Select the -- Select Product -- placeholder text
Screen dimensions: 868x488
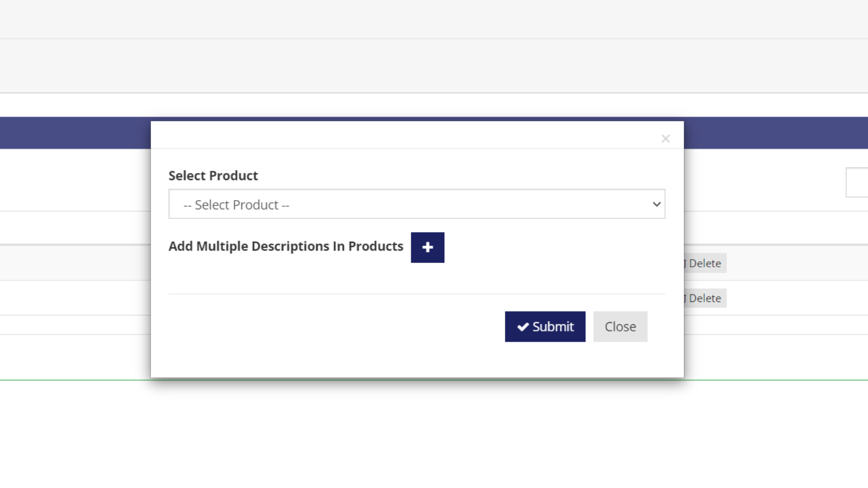pyautogui.click(x=236, y=204)
